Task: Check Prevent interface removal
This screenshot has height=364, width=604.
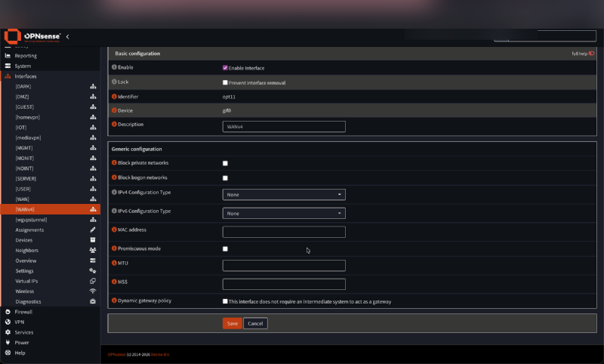Action: point(225,82)
